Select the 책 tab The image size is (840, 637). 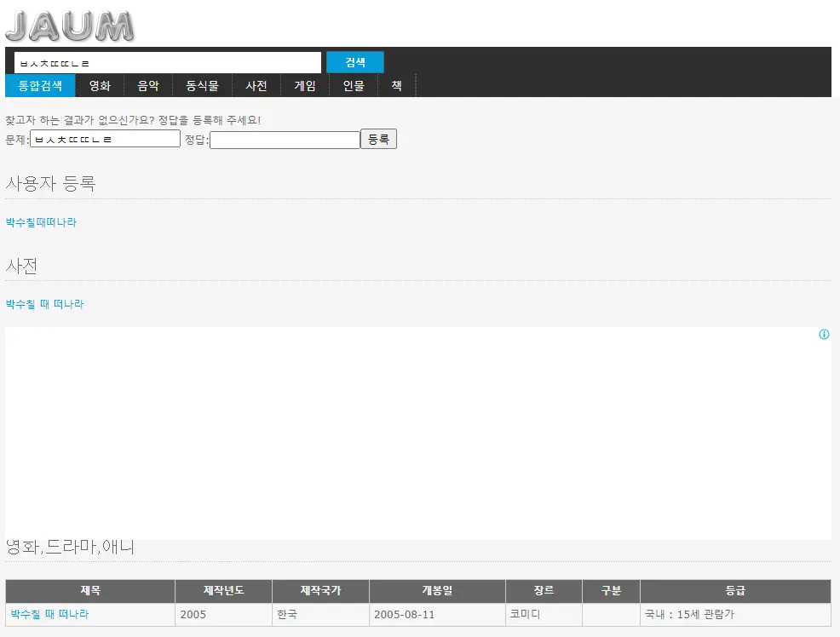click(x=396, y=86)
